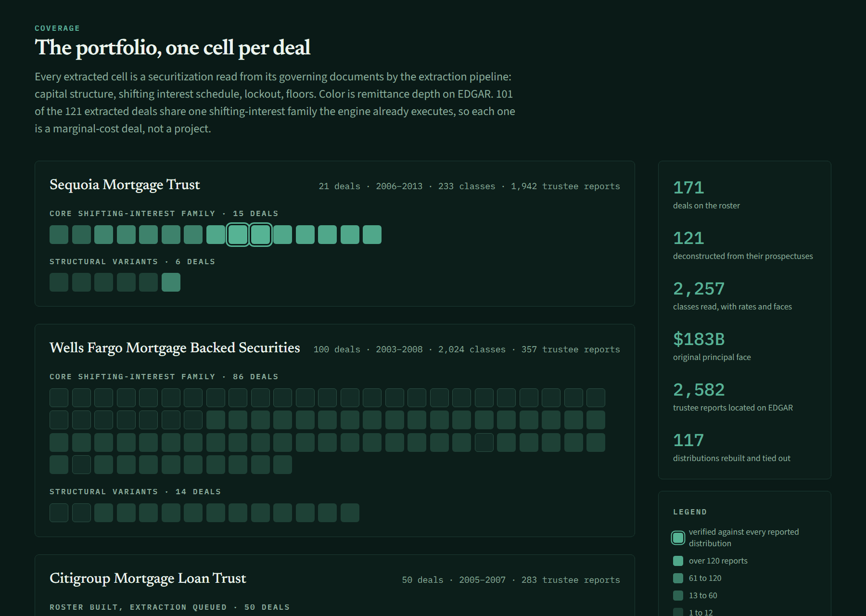This screenshot has width=866, height=616.
Task: Select last Wells Fargo structural variants cell
Action: click(x=350, y=513)
